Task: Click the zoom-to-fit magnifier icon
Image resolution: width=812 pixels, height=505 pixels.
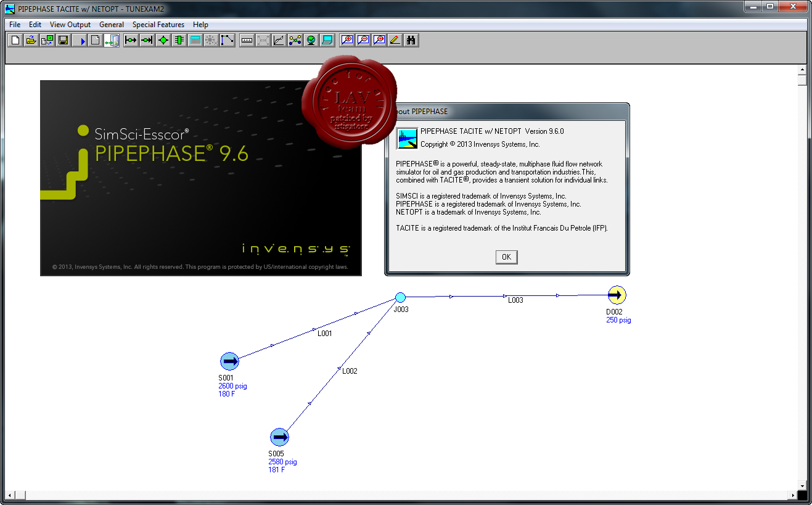Action: (x=379, y=40)
